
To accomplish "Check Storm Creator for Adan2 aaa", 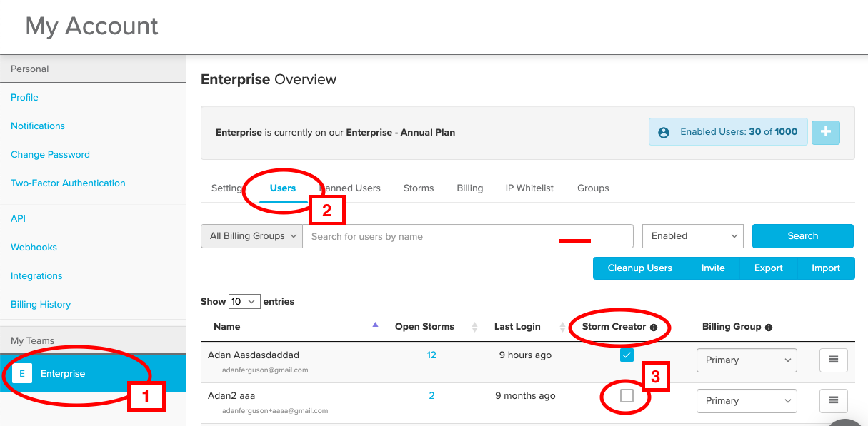I will 627,395.
